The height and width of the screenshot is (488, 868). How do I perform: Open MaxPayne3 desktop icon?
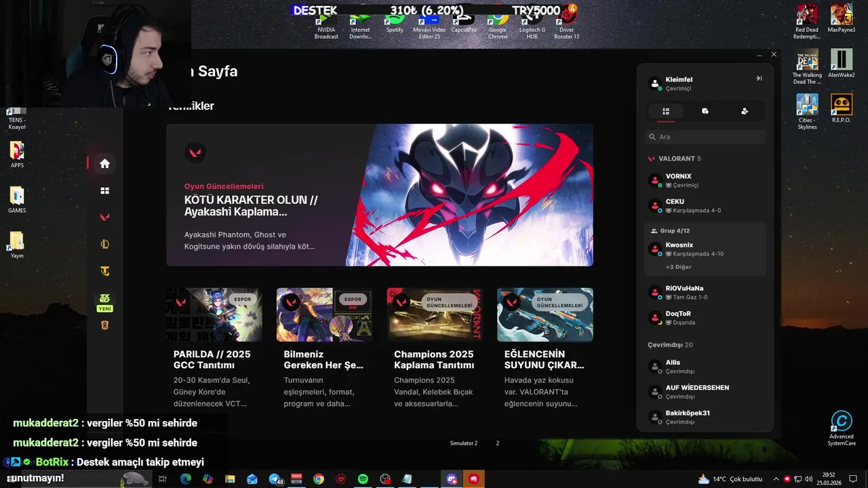[x=842, y=19]
